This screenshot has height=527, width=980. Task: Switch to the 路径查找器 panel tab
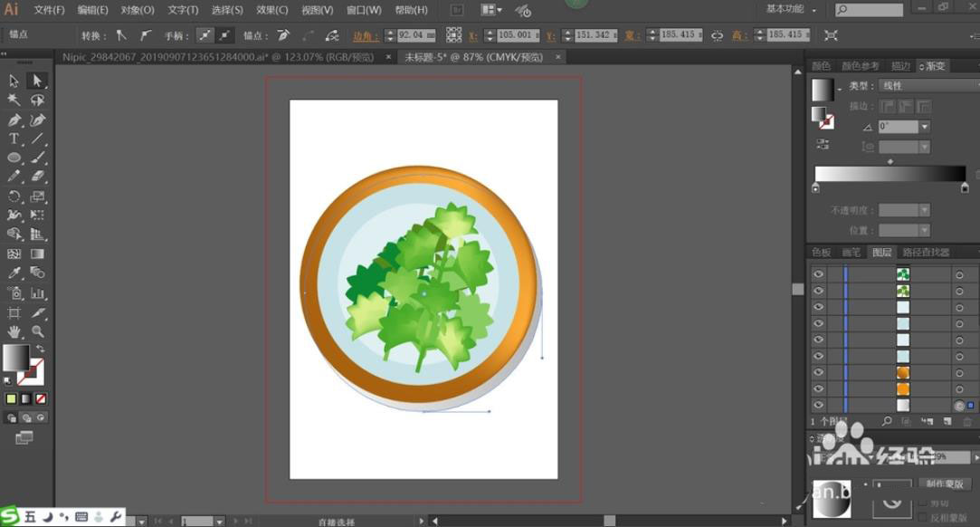tap(927, 252)
